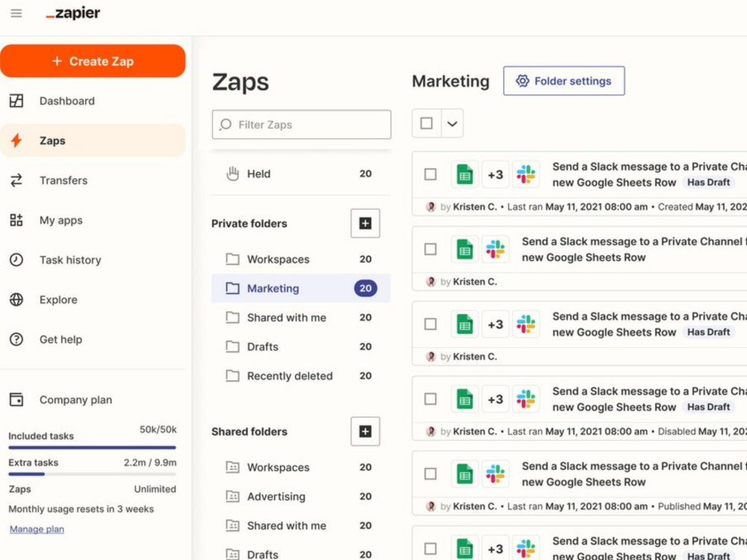Open Task history in the sidebar

tap(93, 260)
